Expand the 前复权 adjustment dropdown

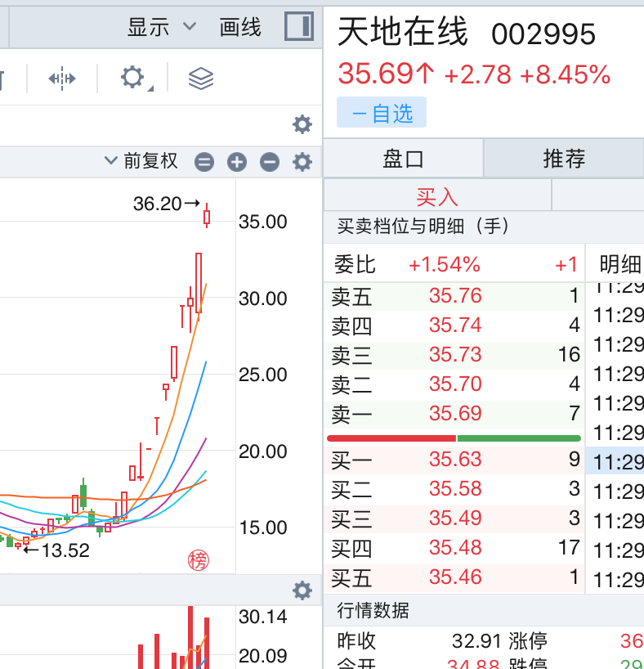[x=141, y=161]
